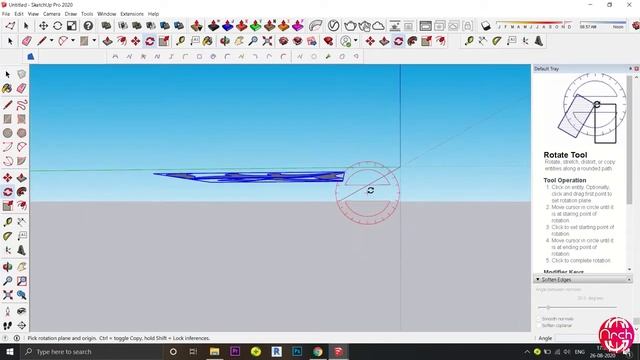Show hidden system tray icons chevron

(x=527, y=352)
